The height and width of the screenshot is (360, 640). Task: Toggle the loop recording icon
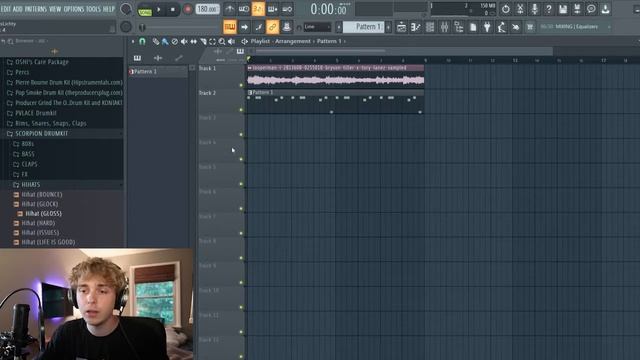[x=287, y=9]
